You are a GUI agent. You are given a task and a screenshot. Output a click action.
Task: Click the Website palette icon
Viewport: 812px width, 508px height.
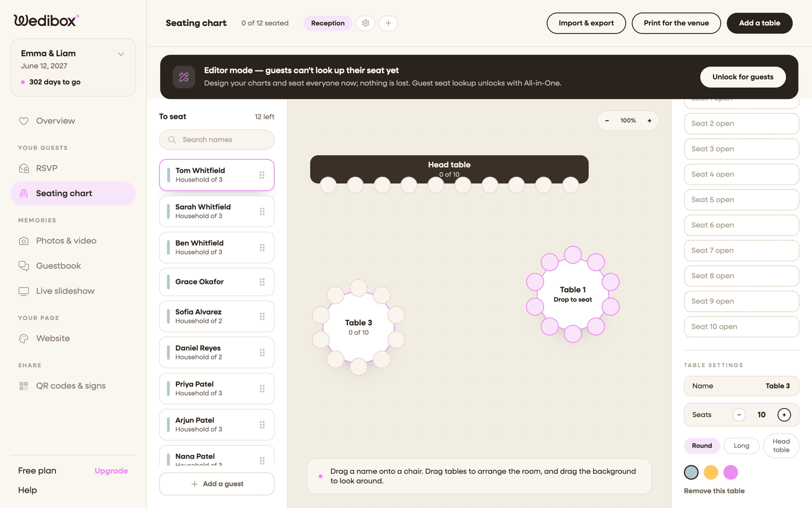24,339
